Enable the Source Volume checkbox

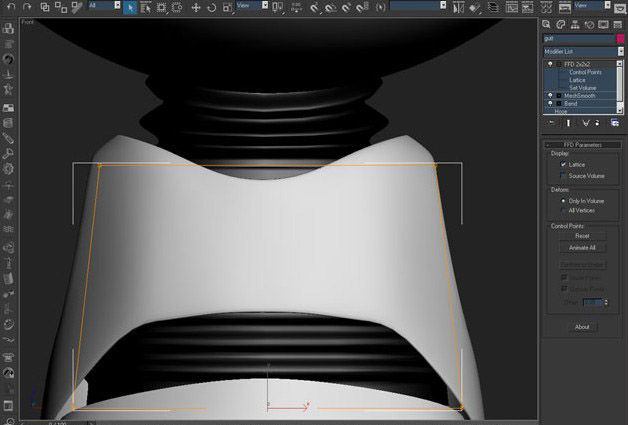click(x=563, y=175)
